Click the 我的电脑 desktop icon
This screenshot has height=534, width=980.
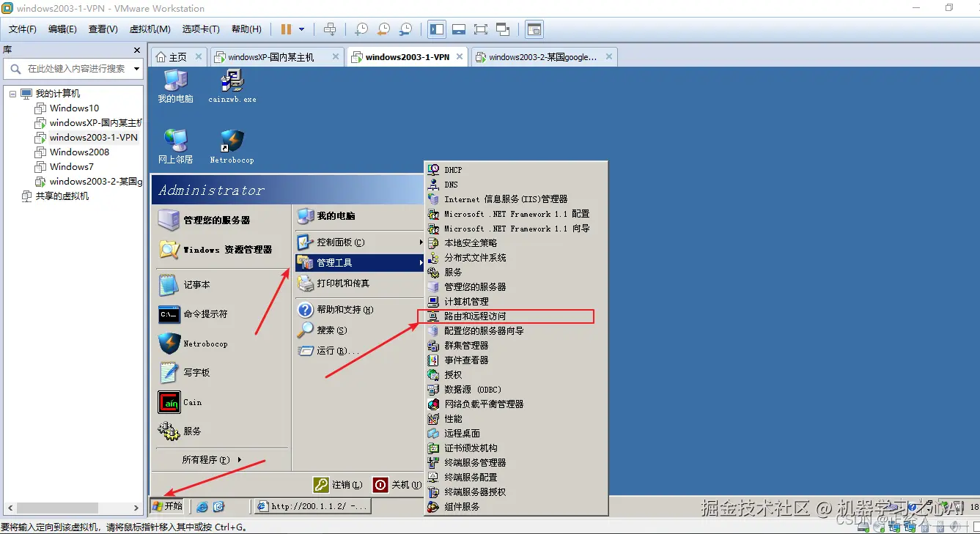175,86
